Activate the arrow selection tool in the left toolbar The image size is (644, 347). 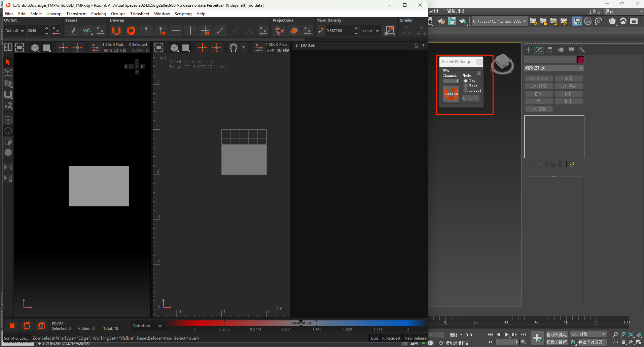(x=8, y=62)
